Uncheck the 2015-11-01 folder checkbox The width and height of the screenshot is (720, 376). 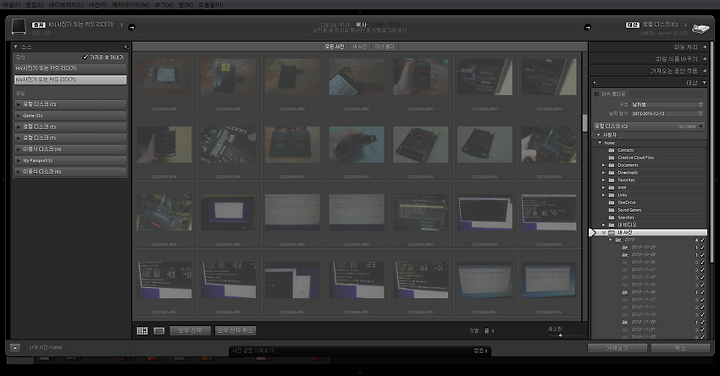(x=703, y=269)
